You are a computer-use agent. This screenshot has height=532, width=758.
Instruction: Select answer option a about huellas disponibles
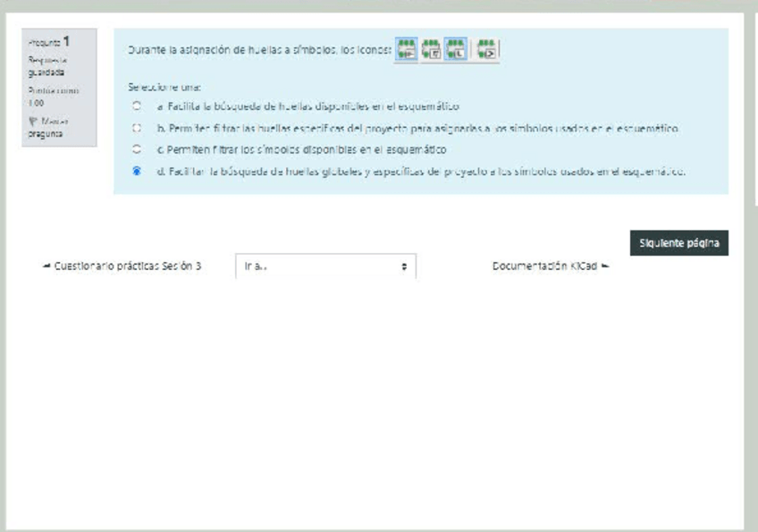point(137,106)
